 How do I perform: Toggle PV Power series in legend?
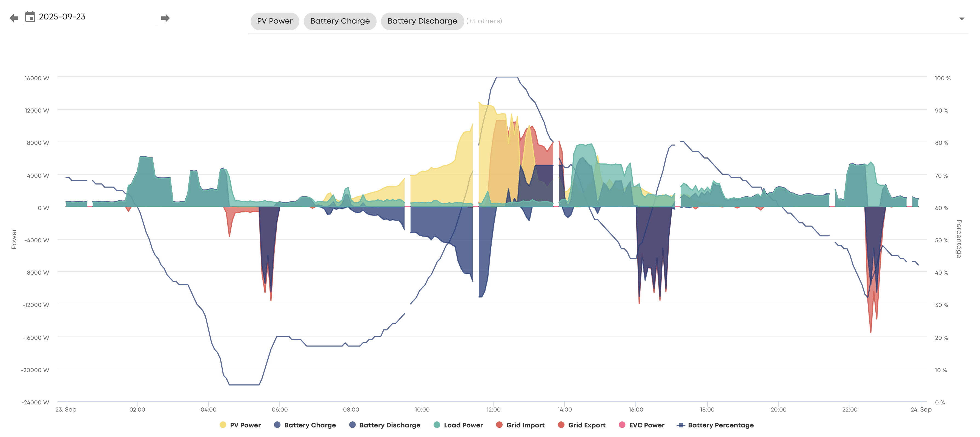(240, 425)
